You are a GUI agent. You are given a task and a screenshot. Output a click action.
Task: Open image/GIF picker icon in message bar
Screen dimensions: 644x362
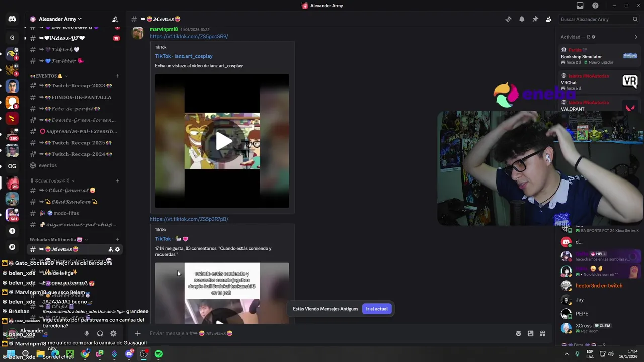(530, 333)
